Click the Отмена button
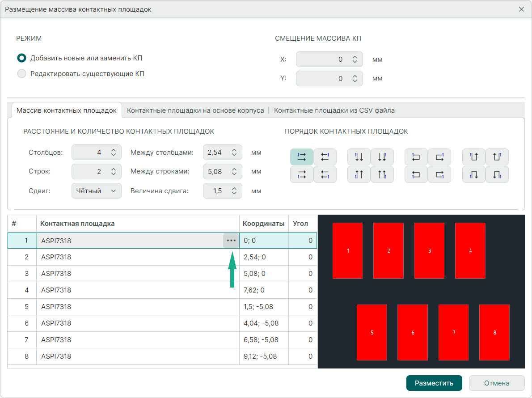This screenshot has height=398, width=532. point(496,383)
